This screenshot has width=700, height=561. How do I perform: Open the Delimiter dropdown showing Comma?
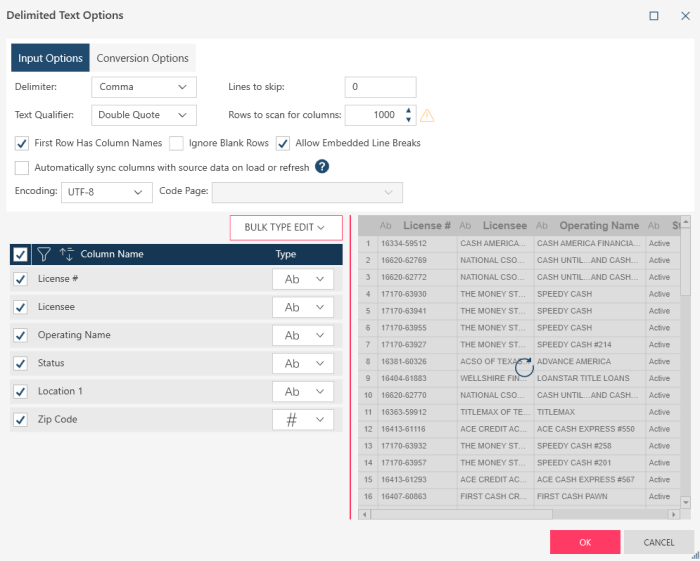click(x=144, y=87)
